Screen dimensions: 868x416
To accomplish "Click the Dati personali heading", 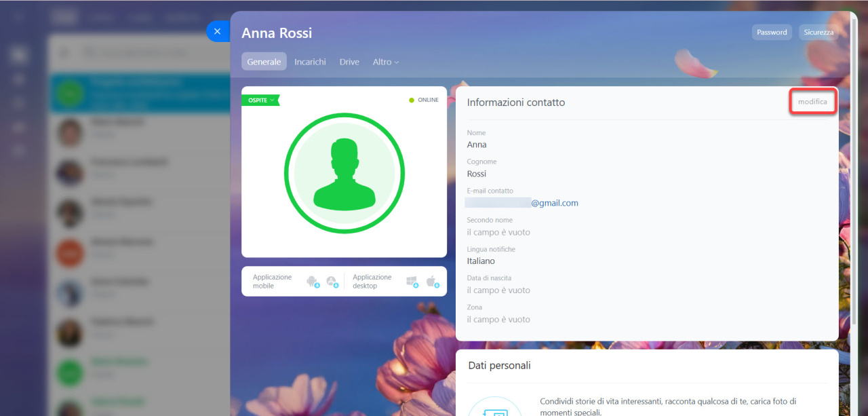I will (500, 366).
